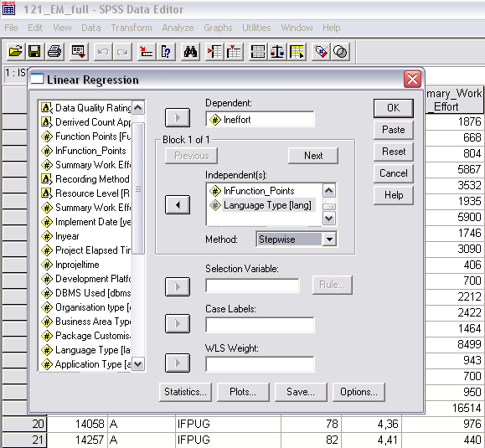
Task: Open the Transform menu
Action: click(132, 28)
